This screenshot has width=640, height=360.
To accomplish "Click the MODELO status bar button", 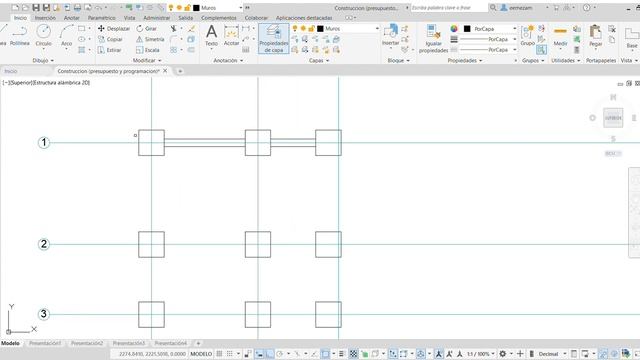I will coord(201,353).
